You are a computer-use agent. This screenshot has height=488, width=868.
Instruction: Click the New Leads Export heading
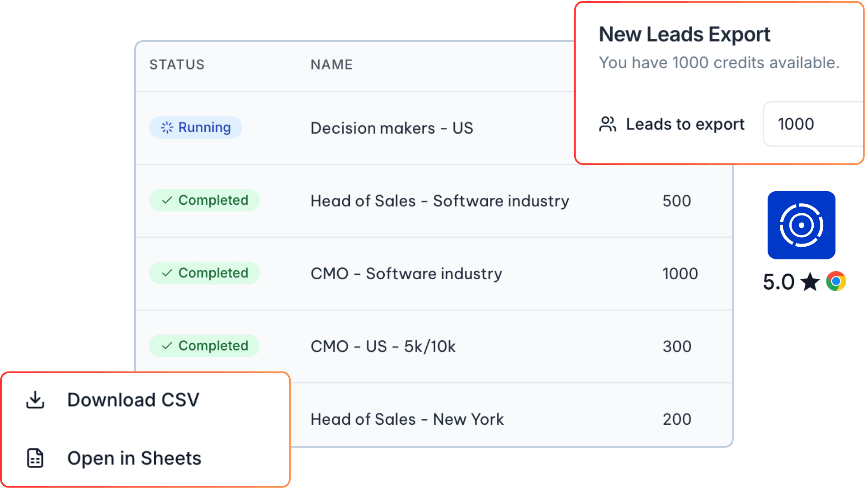tap(684, 34)
